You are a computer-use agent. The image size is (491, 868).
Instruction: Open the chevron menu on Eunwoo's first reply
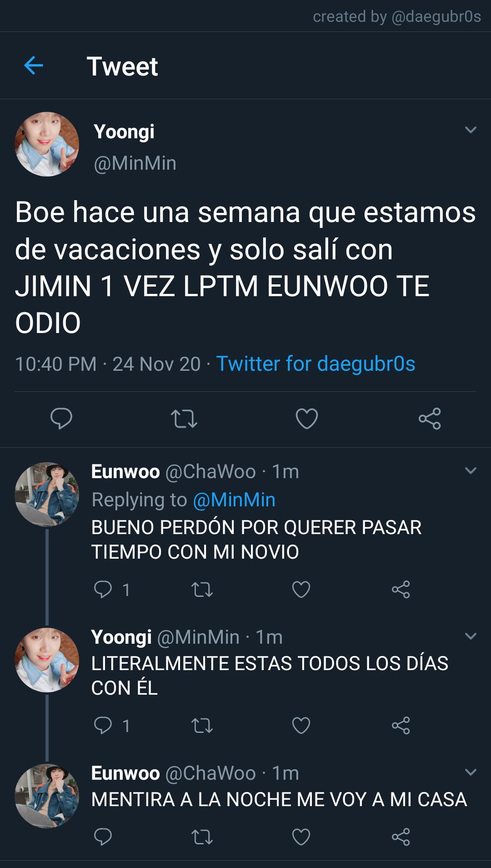471,470
